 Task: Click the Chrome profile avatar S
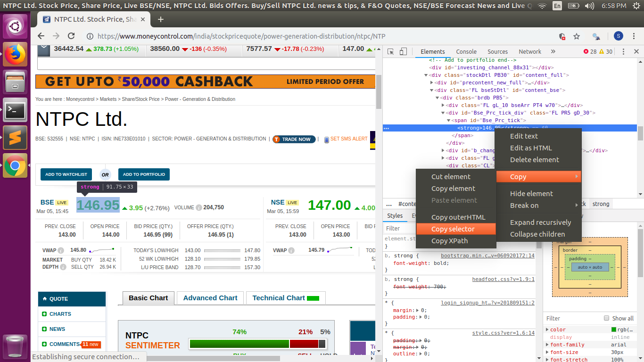coord(618,36)
